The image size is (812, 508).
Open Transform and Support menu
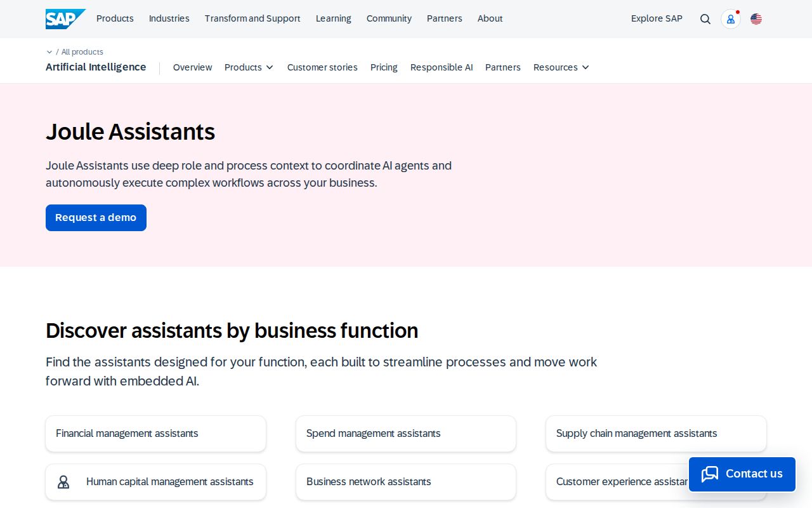(252, 18)
